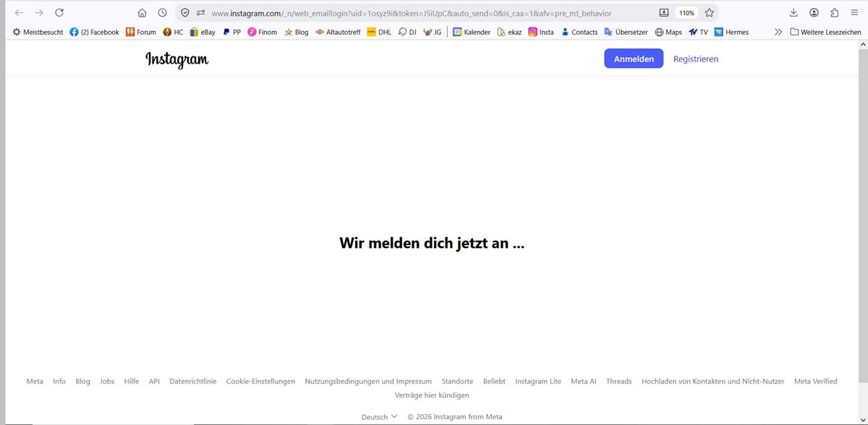
Task: Open the Meta footer link
Action: click(35, 381)
